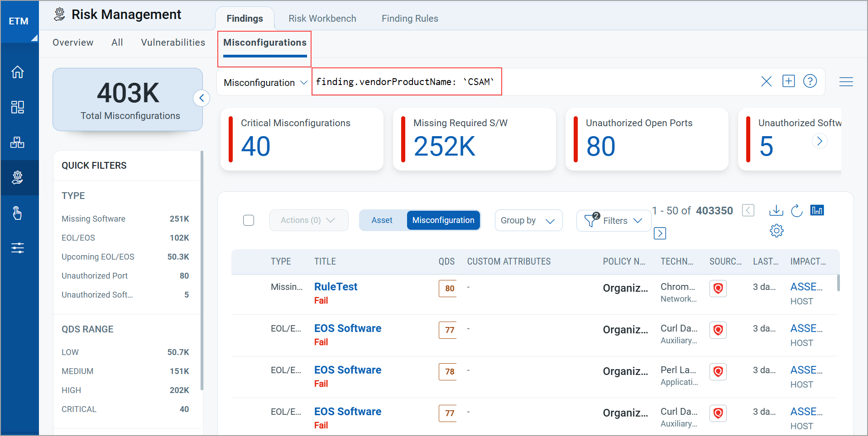The height and width of the screenshot is (436, 868).
Task: Open Risk Management icon in sidebar
Action: point(18,178)
